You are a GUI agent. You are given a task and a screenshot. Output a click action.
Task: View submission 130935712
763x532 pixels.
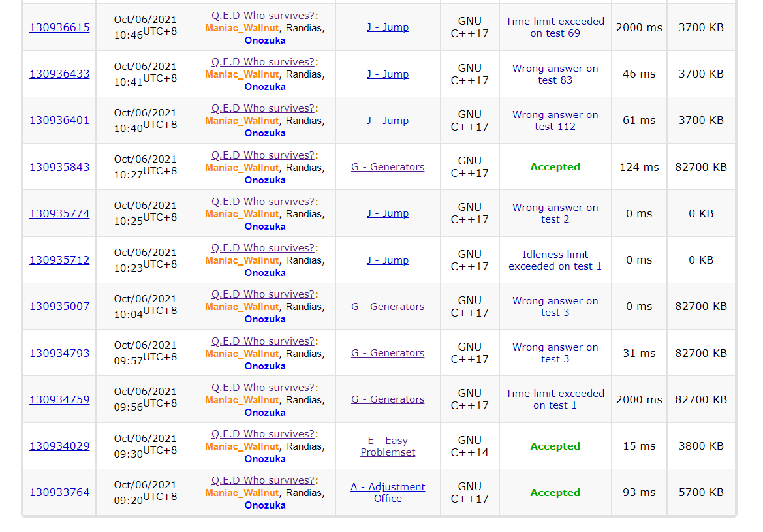tap(59, 260)
